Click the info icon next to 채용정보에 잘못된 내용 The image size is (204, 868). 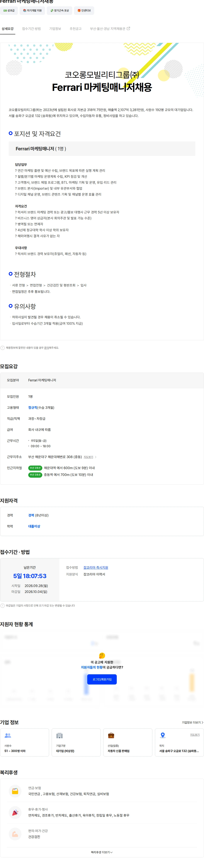click(x=3, y=348)
